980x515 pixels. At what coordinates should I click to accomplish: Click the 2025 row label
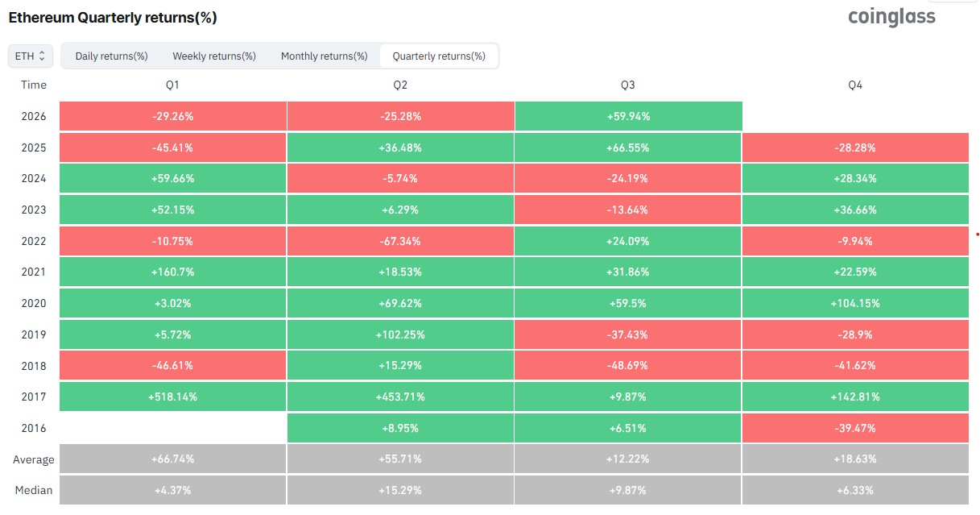[34, 147]
